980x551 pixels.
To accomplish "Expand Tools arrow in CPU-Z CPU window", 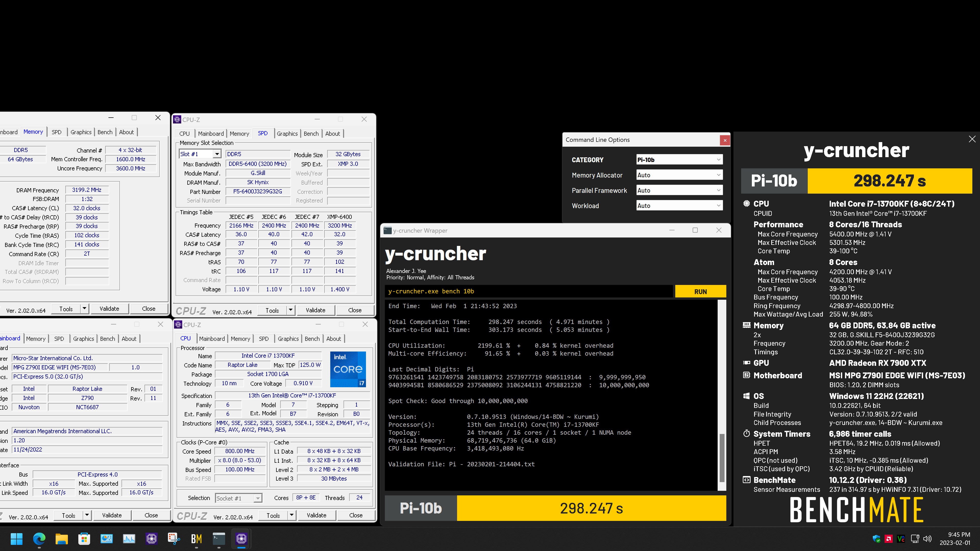I will coord(292,515).
